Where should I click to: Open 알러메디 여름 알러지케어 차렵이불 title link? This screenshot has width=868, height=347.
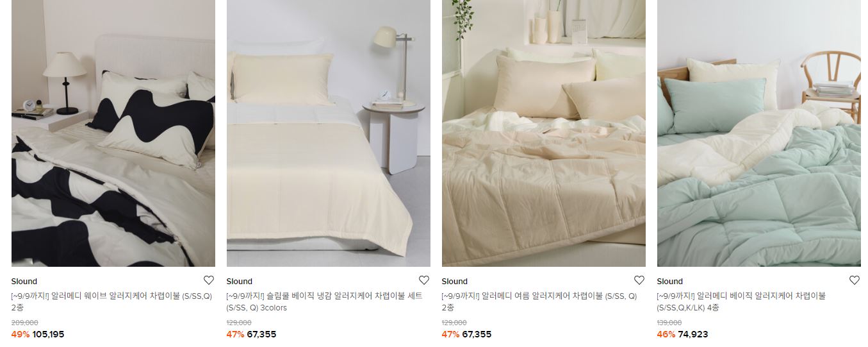(x=539, y=301)
